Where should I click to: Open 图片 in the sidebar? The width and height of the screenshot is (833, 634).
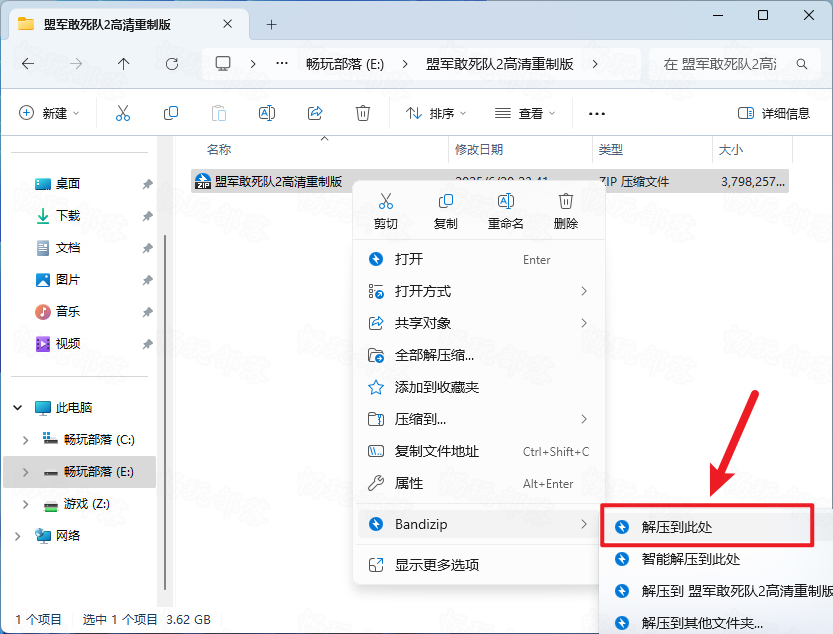coord(67,280)
